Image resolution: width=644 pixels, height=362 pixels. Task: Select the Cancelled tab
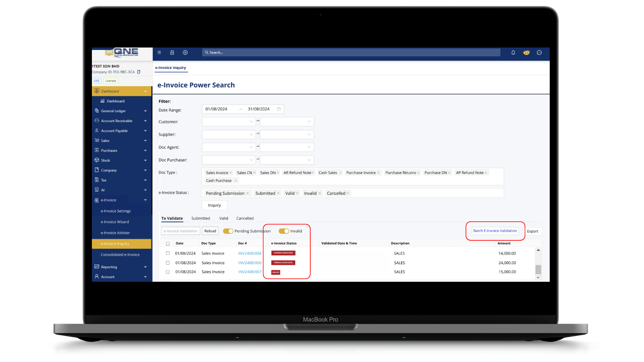tap(245, 218)
